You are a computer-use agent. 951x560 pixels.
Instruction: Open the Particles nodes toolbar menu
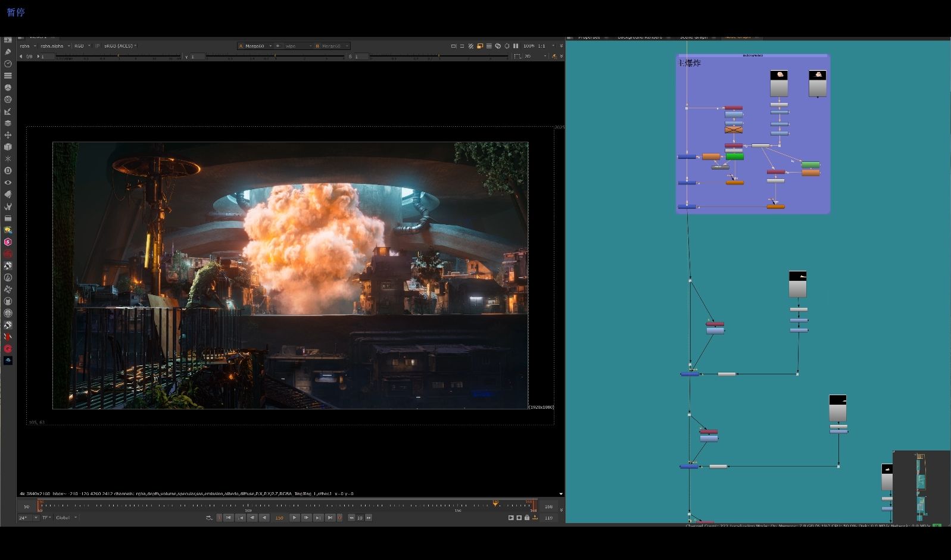(x=8, y=159)
